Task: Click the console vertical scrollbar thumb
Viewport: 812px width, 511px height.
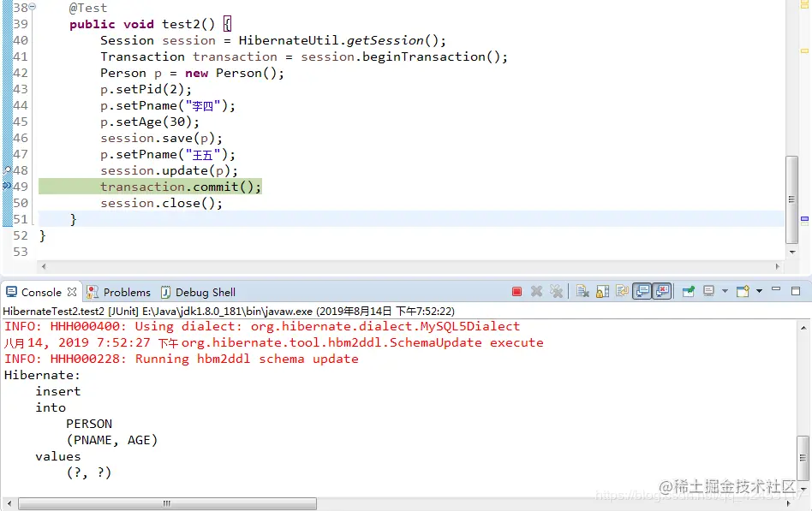Action: (803, 458)
